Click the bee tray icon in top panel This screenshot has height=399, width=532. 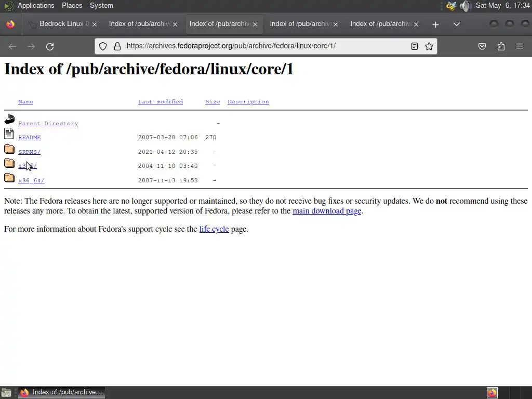click(451, 6)
